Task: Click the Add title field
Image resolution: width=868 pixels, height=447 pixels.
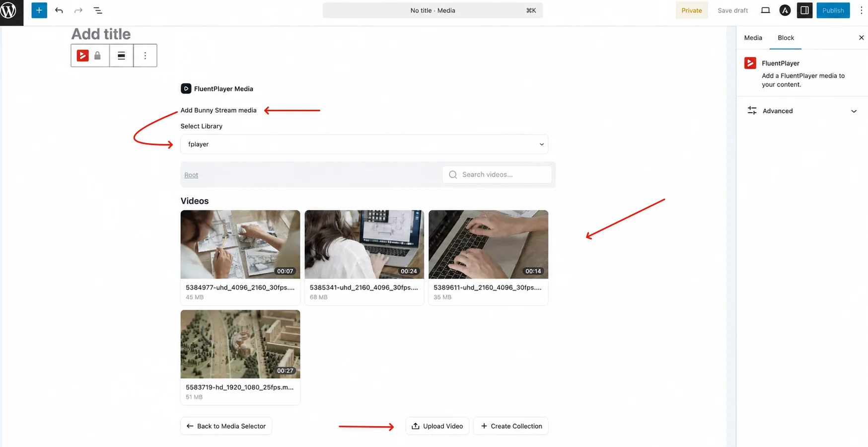Action: click(101, 34)
